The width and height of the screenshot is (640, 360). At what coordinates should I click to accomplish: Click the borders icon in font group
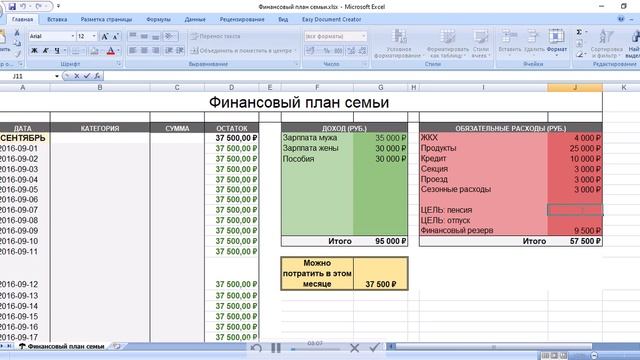pyautogui.click(x=76, y=51)
